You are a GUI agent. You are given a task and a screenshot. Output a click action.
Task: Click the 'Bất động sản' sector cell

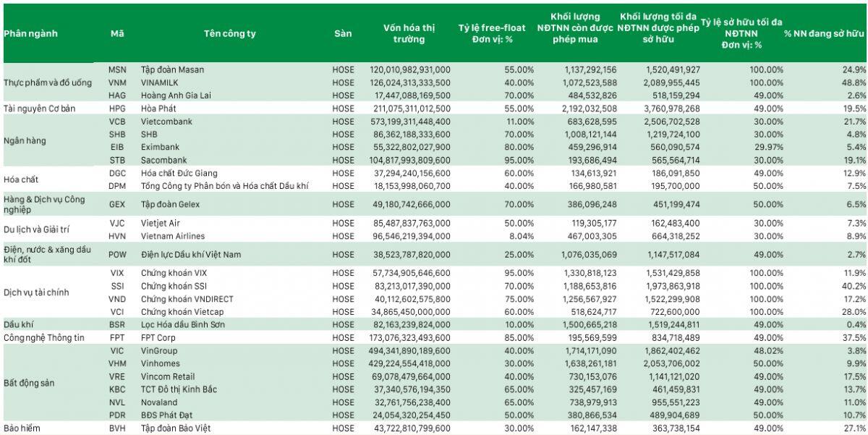[x=29, y=382]
